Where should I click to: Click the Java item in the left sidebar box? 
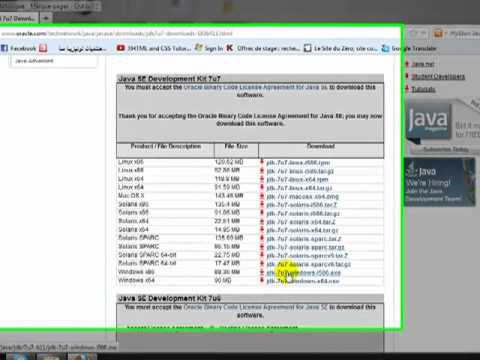tap(34, 61)
